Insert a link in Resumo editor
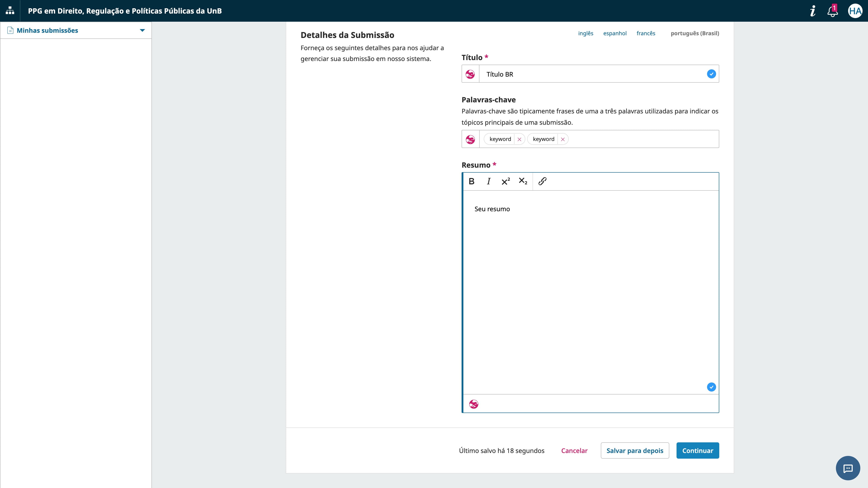The width and height of the screenshot is (868, 488). click(x=542, y=181)
